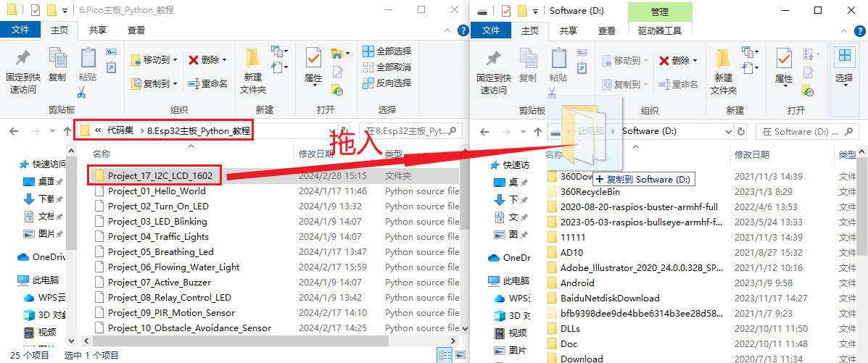
Task: Open Share tab in left window
Action: point(98,30)
